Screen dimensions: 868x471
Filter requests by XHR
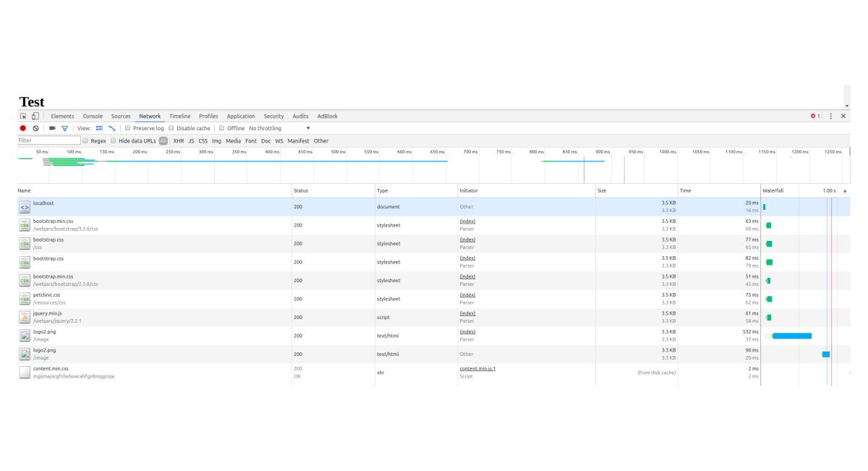coord(179,141)
